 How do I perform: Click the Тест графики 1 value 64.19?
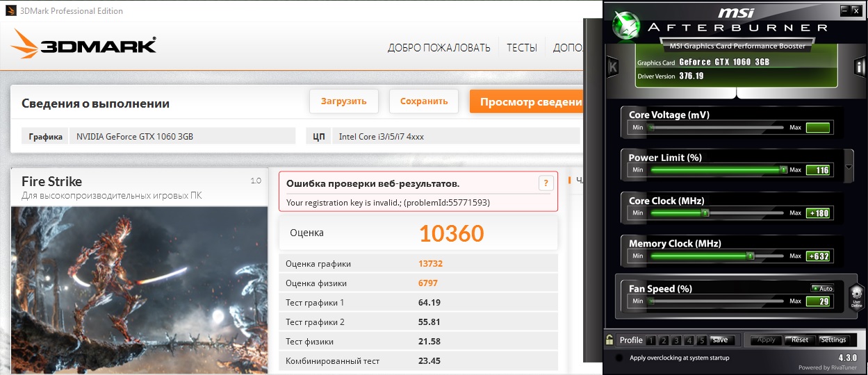tap(430, 303)
